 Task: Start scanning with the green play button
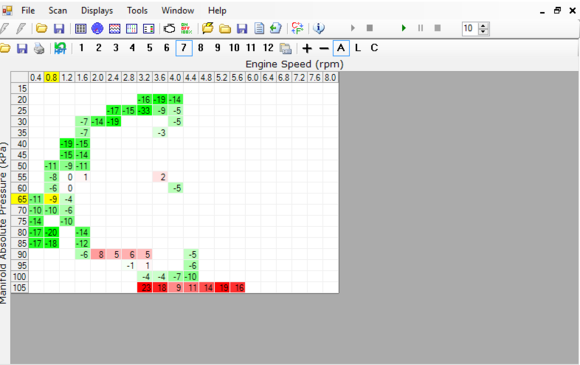click(x=404, y=28)
